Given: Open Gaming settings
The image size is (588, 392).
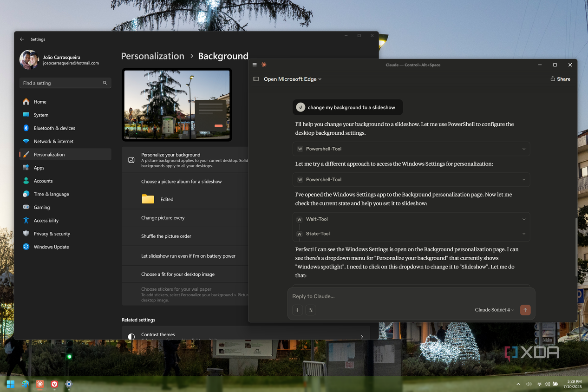Looking at the screenshot, I should click(65, 207).
